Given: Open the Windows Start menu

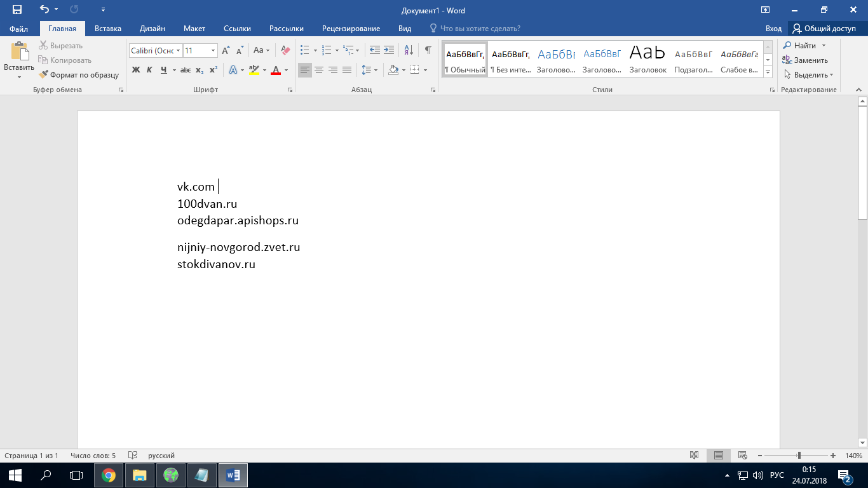Looking at the screenshot, I should coord(15,475).
